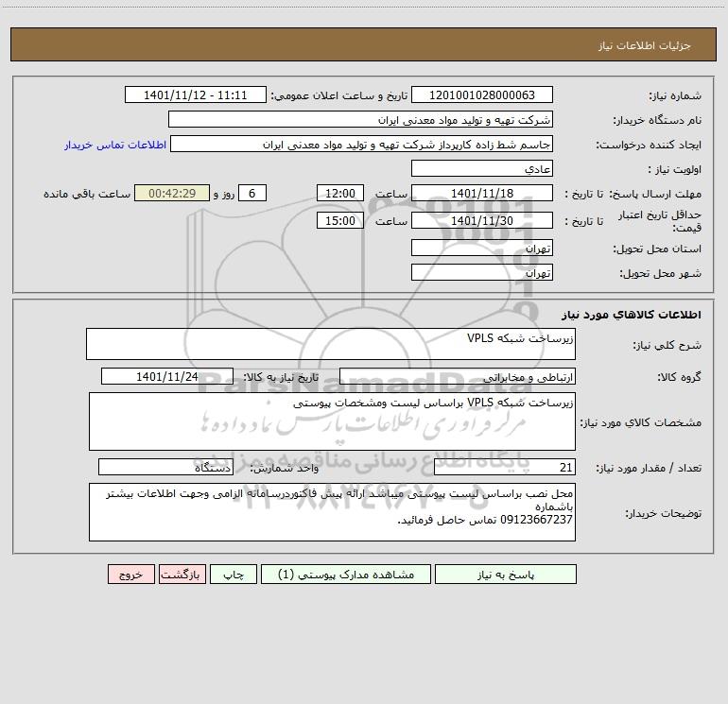728x704 pixels.
Task: Click price validity date 1401/11/30
Action: point(482,220)
